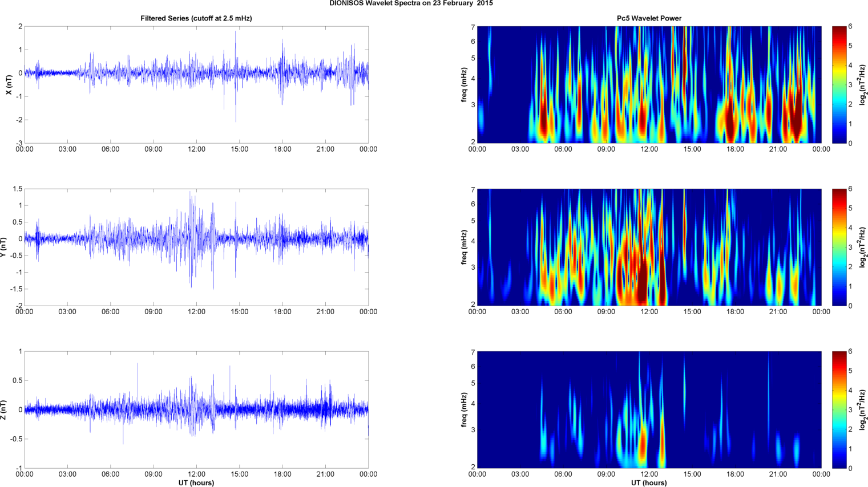Click the X component filtered time series plot

(196, 84)
